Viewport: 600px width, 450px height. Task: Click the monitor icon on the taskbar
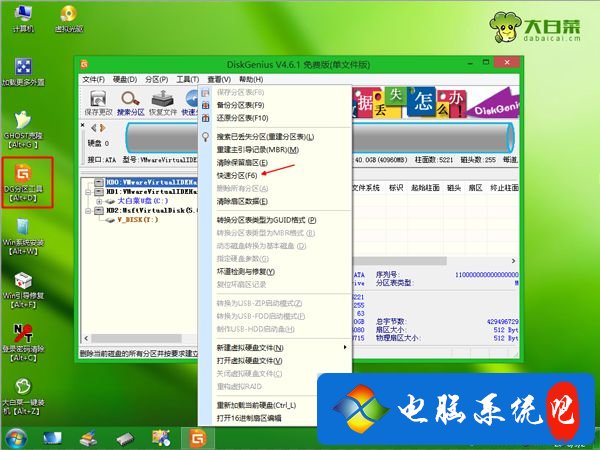coord(52,439)
